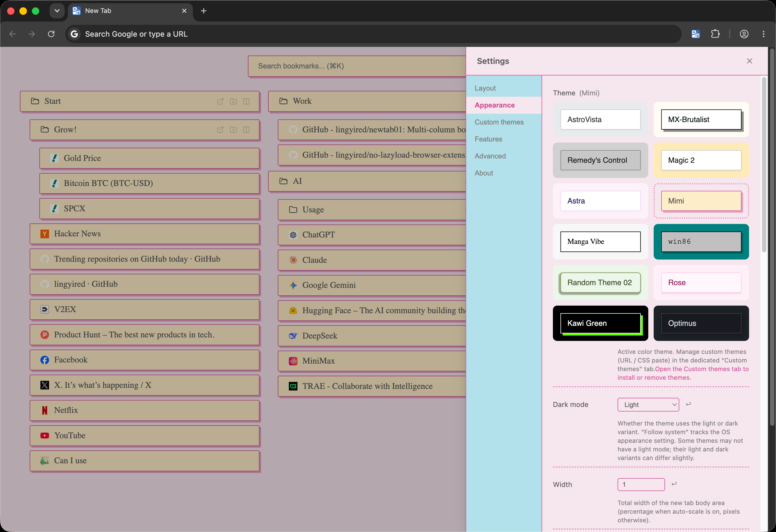Click the DeepSeek whale icon

293,336
